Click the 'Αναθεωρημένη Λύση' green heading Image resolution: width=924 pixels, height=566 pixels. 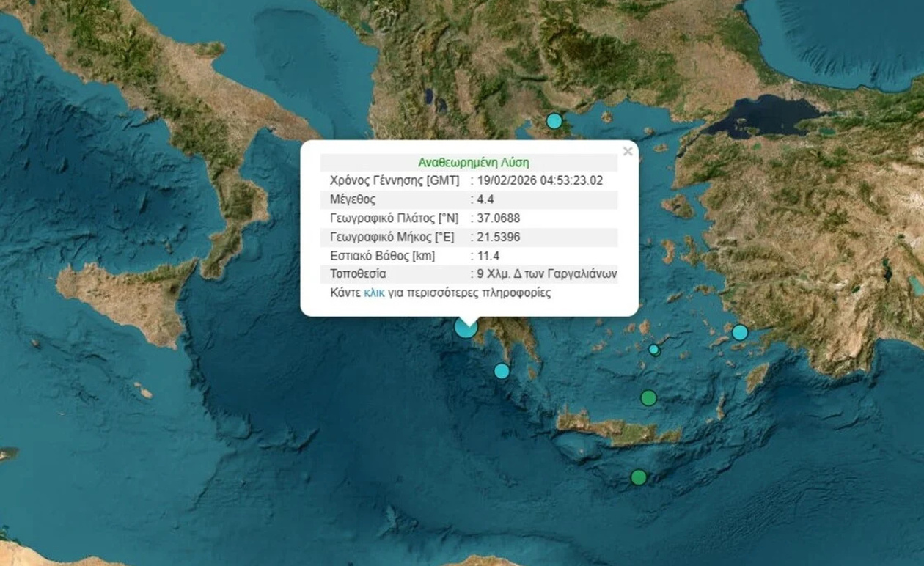pos(473,163)
